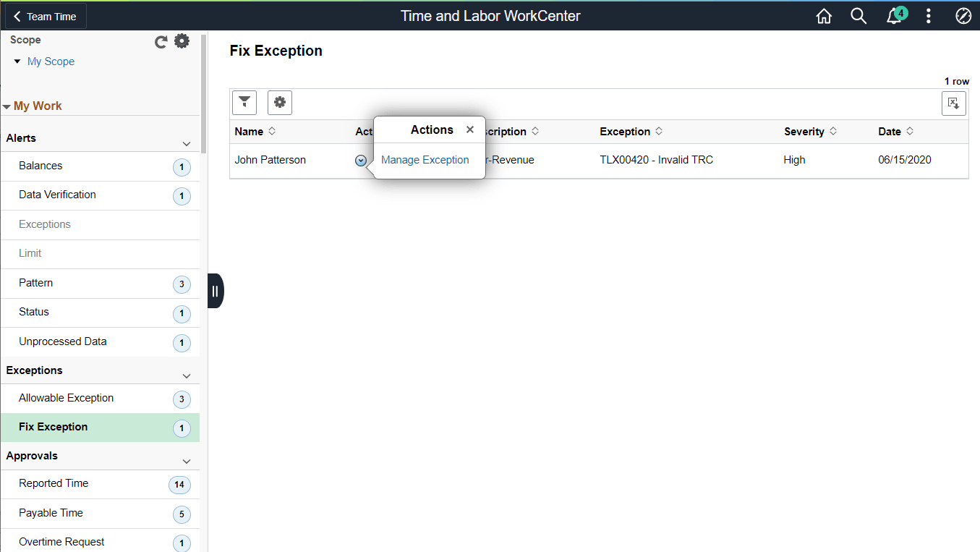The height and width of the screenshot is (552, 980).
Task: Open the filter options on the grid
Action: click(244, 103)
